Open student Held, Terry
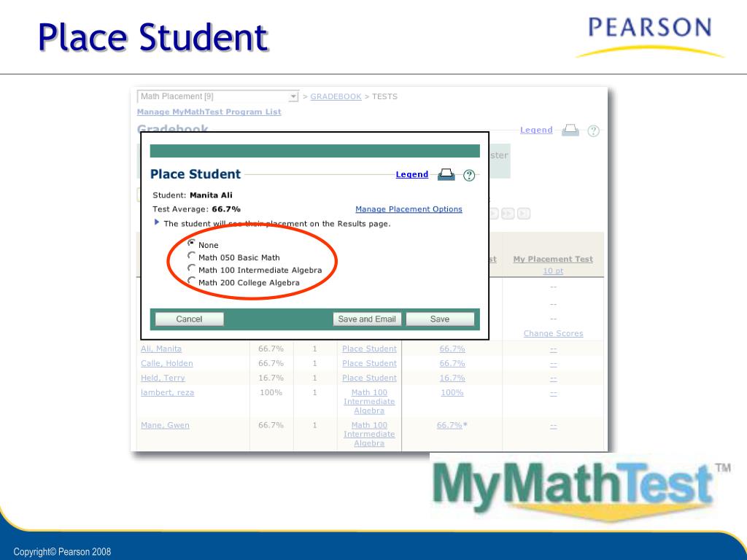 (163, 378)
